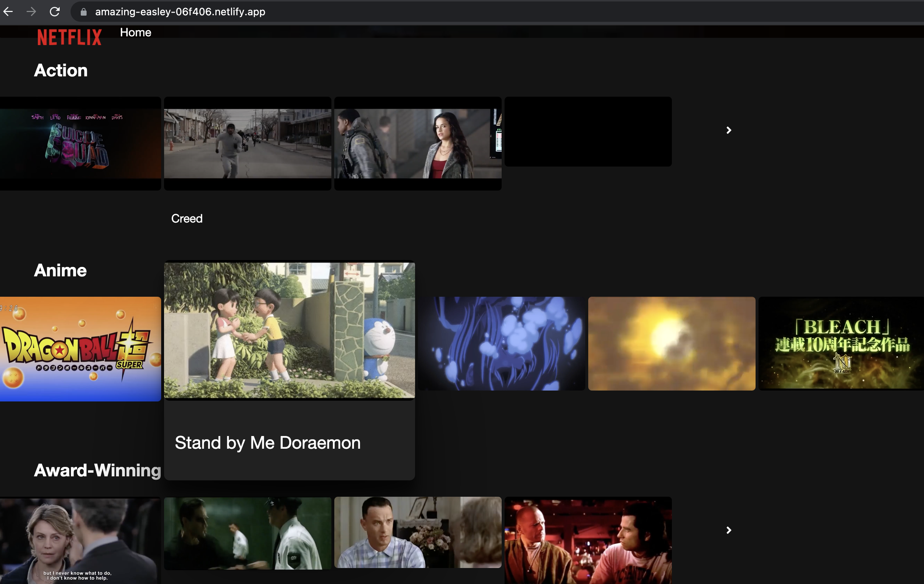
Task: Open the Stand by Me Doraemon enlarged thumbnail
Action: (289, 330)
